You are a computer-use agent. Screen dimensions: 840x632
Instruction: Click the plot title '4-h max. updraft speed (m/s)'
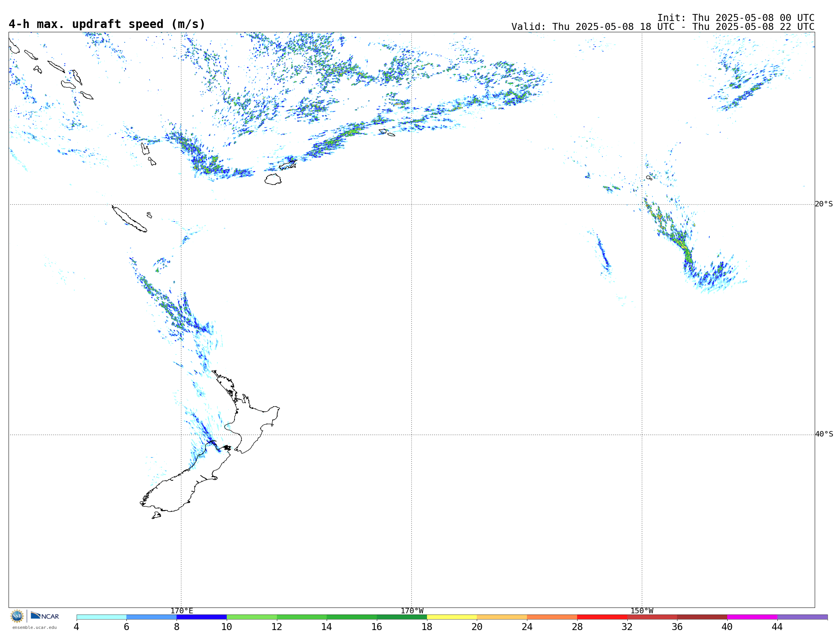click(x=107, y=24)
